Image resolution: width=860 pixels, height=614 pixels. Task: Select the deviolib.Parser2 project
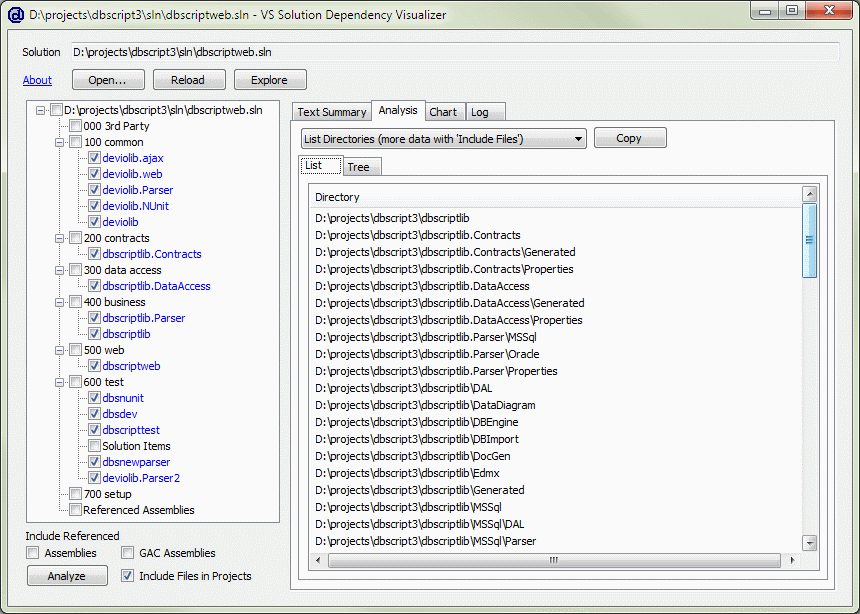141,478
